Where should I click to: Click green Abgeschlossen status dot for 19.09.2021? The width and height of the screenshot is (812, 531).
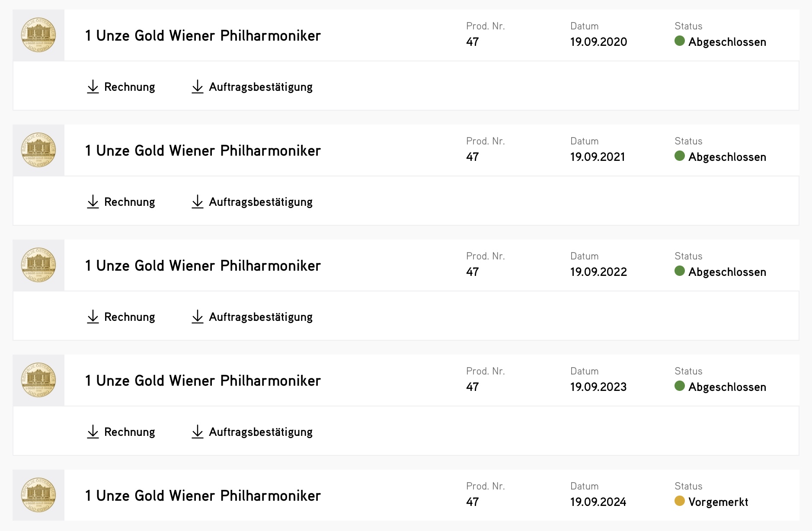[680, 156]
